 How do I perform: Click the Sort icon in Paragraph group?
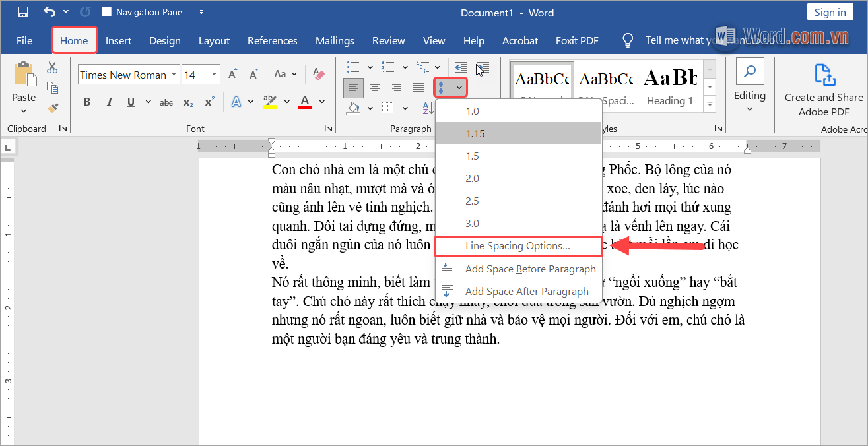pyautogui.click(x=428, y=108)
